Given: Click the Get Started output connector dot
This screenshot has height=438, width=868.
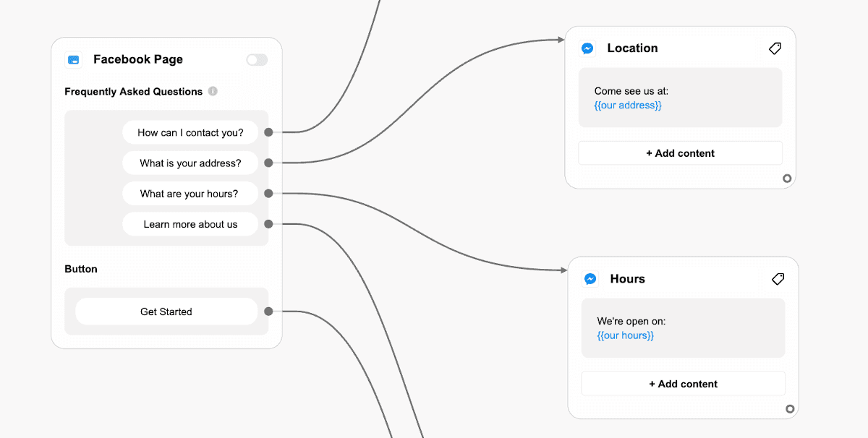Looking at the screenshot, I should point(268,312).
